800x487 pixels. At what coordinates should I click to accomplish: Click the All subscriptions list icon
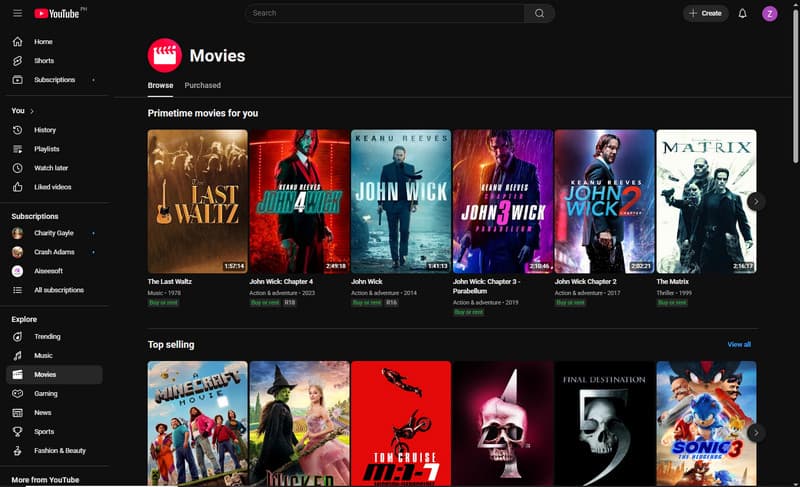pos(17,290)
